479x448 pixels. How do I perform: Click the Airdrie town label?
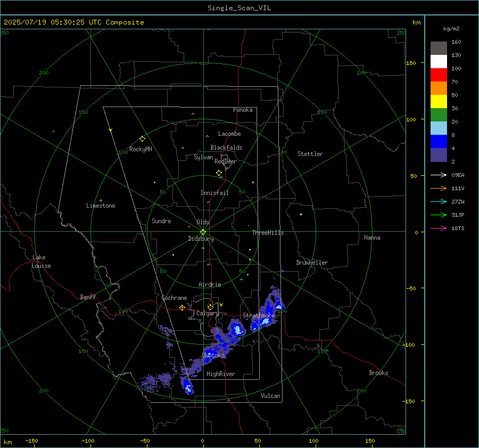click(x=210, y=284)
